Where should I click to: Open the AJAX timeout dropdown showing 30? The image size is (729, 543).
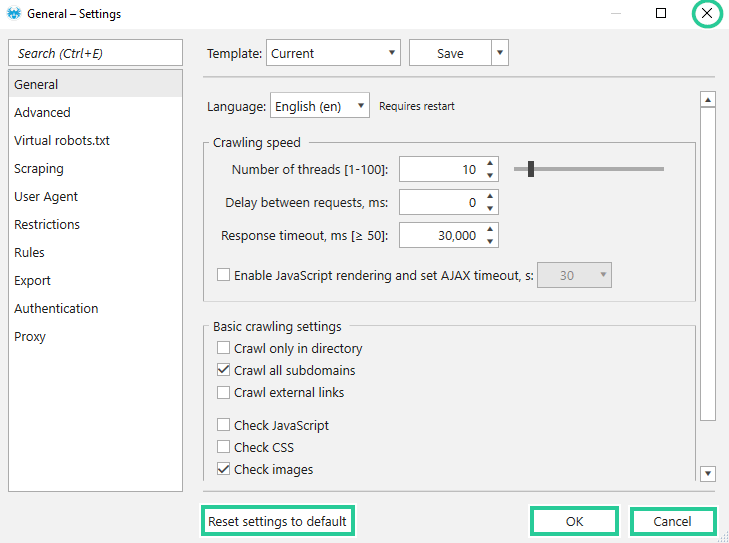574,275
